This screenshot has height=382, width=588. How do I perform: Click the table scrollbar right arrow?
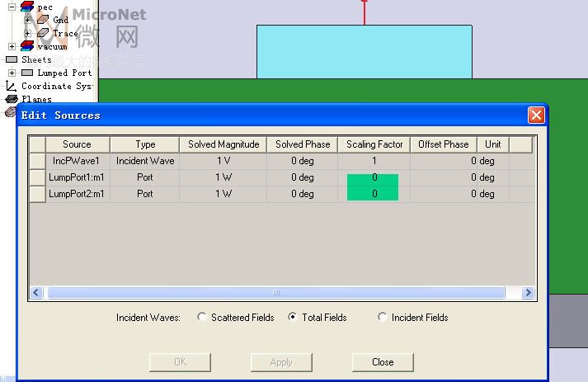[528, 293]
